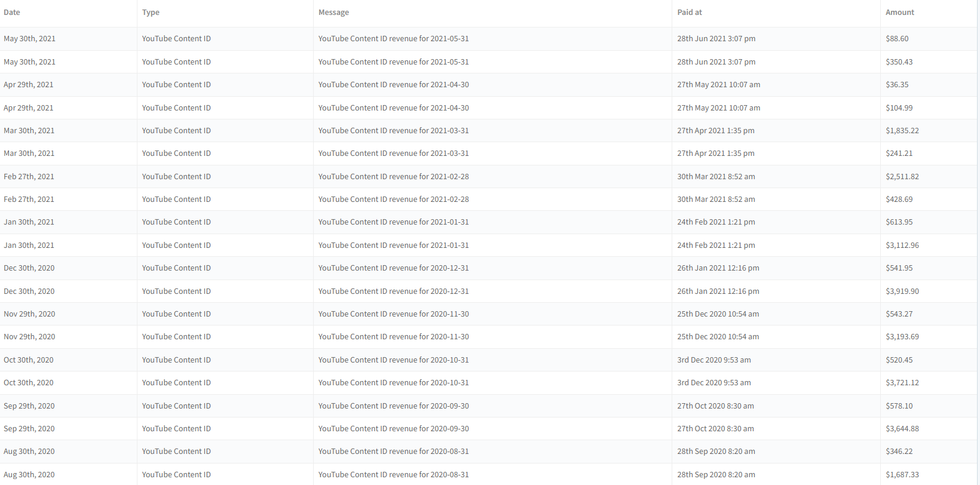
Task: Click revenue for 2020-08-31 message in $1,687.33 row
Action: tap(393, 475)
